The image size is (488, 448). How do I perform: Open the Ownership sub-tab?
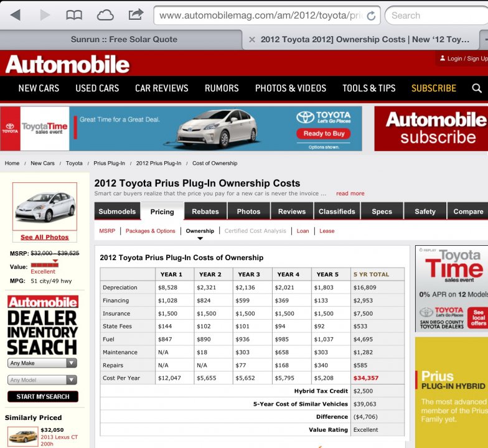[x=200, y=231]
